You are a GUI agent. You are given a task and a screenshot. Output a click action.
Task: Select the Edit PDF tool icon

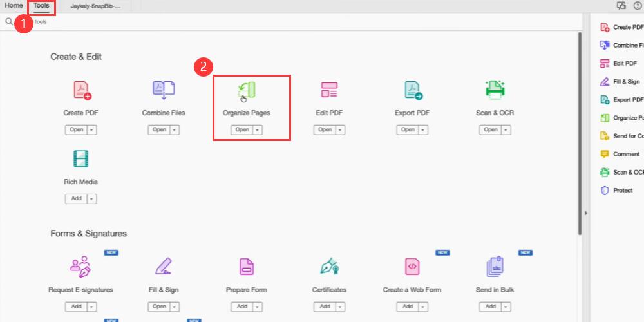tap(329, 90)
